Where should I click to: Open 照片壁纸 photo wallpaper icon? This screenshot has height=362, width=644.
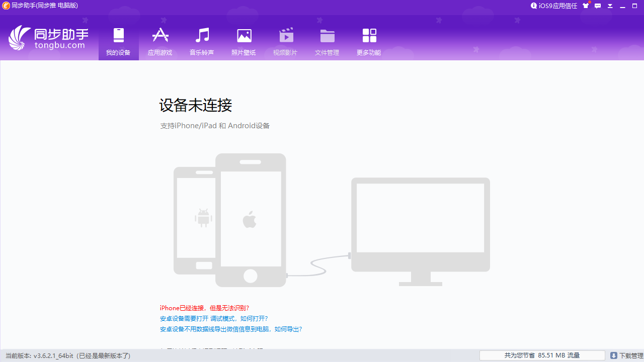point(244,35)
